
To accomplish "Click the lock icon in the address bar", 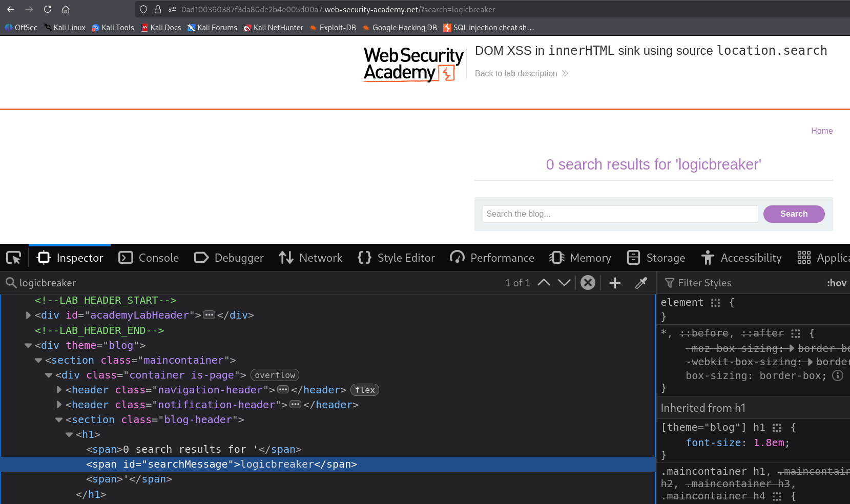I will coord(158,9).
